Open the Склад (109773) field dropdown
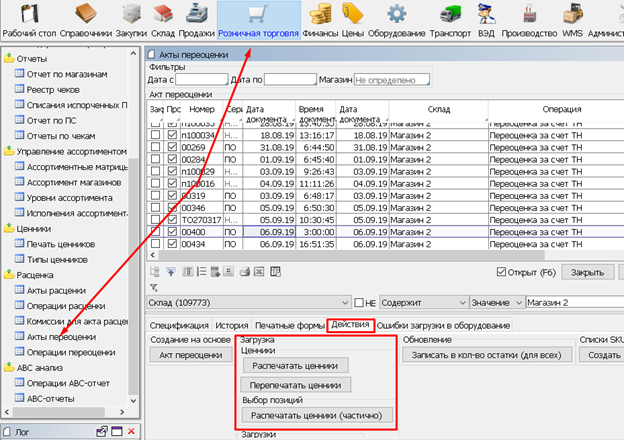 346,303
